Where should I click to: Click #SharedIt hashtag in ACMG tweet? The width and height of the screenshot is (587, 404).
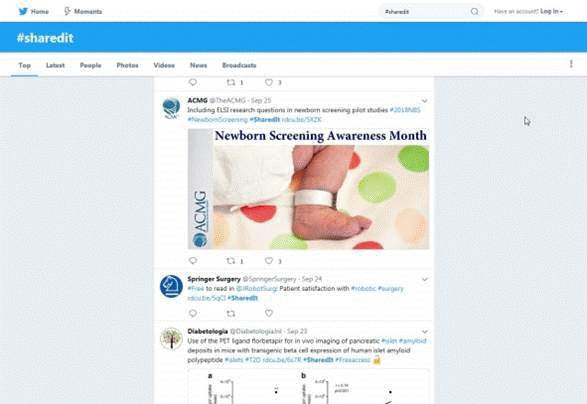coord(265,119)
